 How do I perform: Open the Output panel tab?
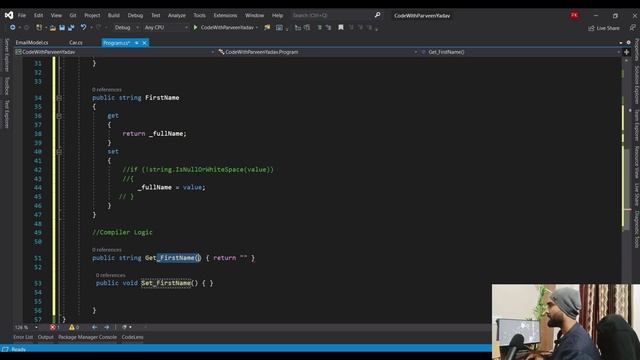[46, 337]
